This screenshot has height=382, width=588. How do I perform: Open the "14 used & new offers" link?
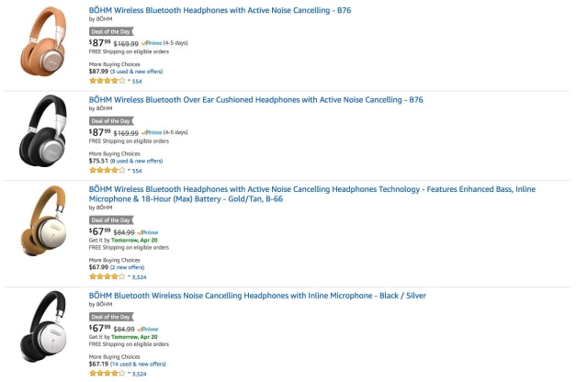click(x=139, y=364)
